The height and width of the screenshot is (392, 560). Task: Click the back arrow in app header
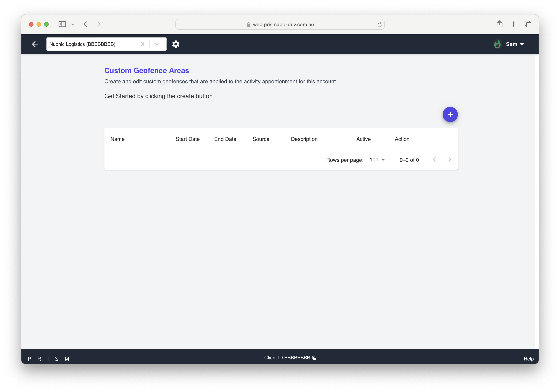tap(35, 44)
